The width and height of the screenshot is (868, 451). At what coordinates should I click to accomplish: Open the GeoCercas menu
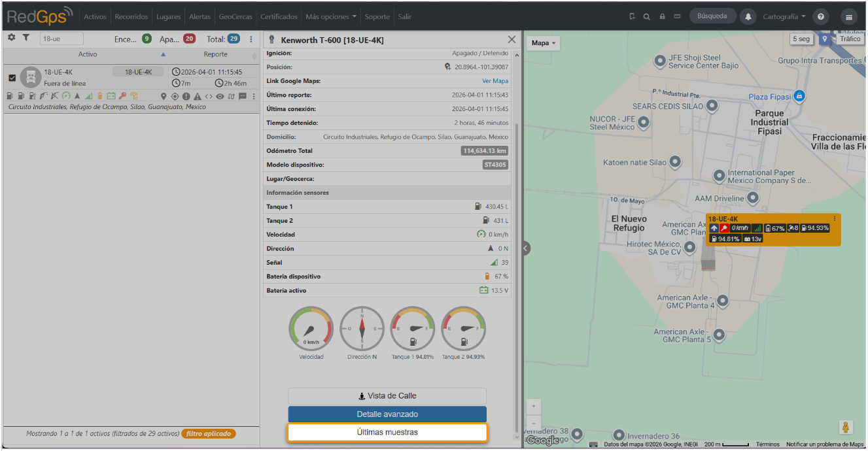pos(235,16)
